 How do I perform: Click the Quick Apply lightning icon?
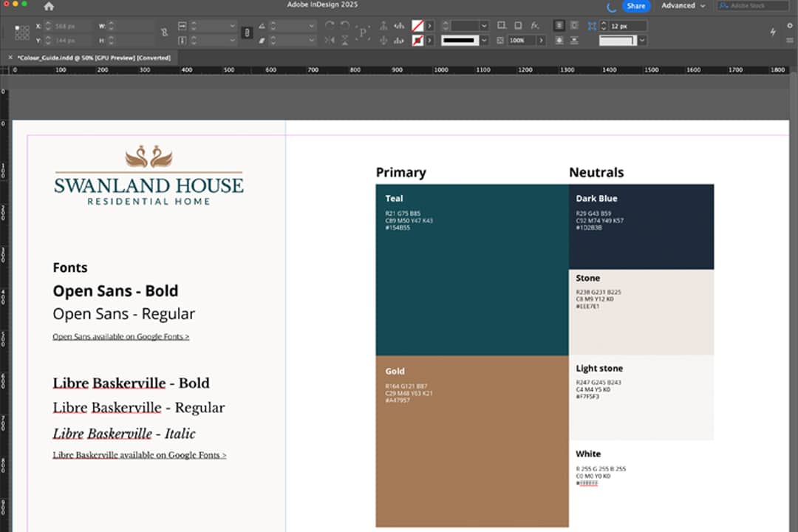[x=773, y=32]
